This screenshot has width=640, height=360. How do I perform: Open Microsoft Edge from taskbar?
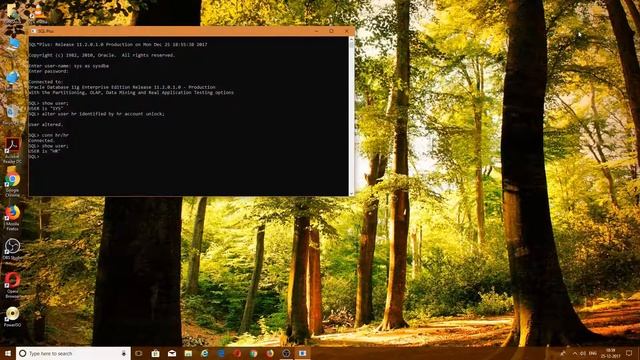[221, 353]
